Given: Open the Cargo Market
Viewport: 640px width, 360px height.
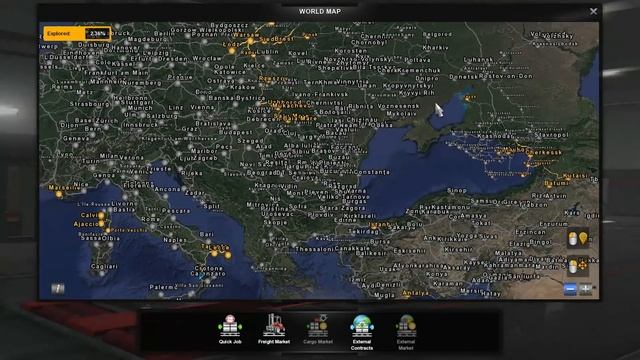Looking at the screenshot, I should (x=318, y=329).
